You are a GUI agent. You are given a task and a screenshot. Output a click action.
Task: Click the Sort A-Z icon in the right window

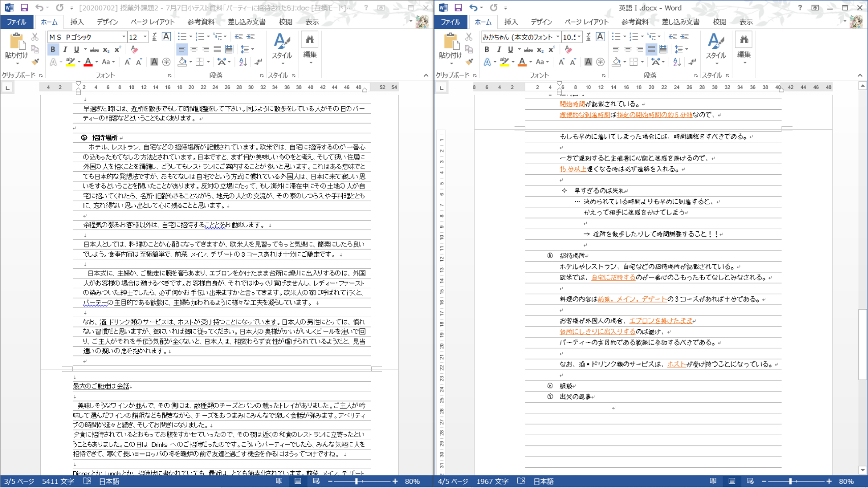[x=677, y=62]
